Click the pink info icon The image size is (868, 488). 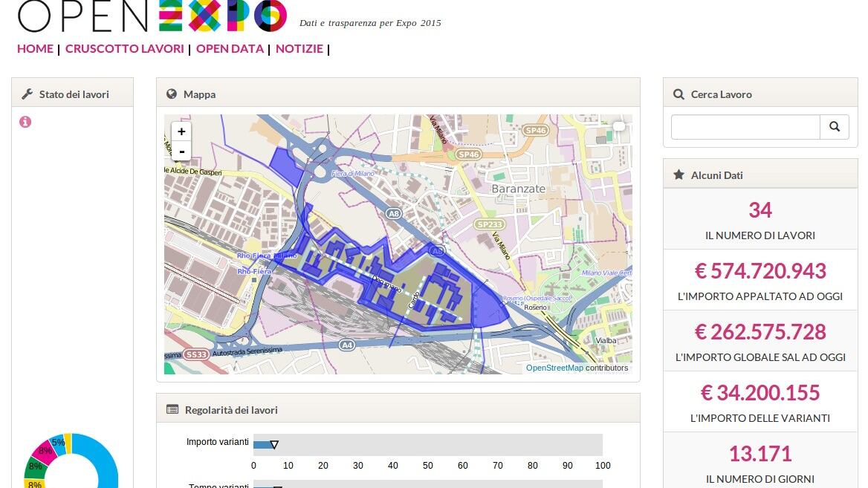(x=25, y=122)
